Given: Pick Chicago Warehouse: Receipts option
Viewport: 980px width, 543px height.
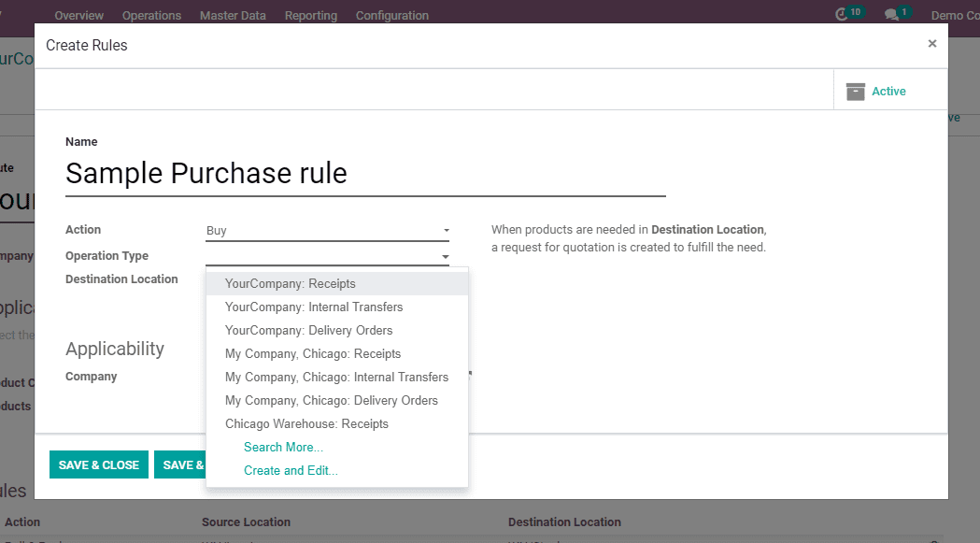Looking at the screenshot, I should 337,423.
